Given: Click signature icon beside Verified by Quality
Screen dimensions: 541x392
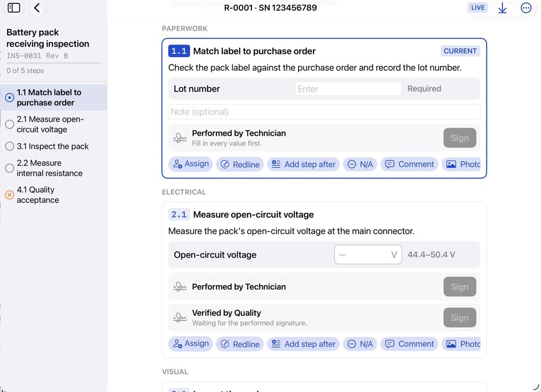Looking at the screenshot, I should tap(180, 317).
